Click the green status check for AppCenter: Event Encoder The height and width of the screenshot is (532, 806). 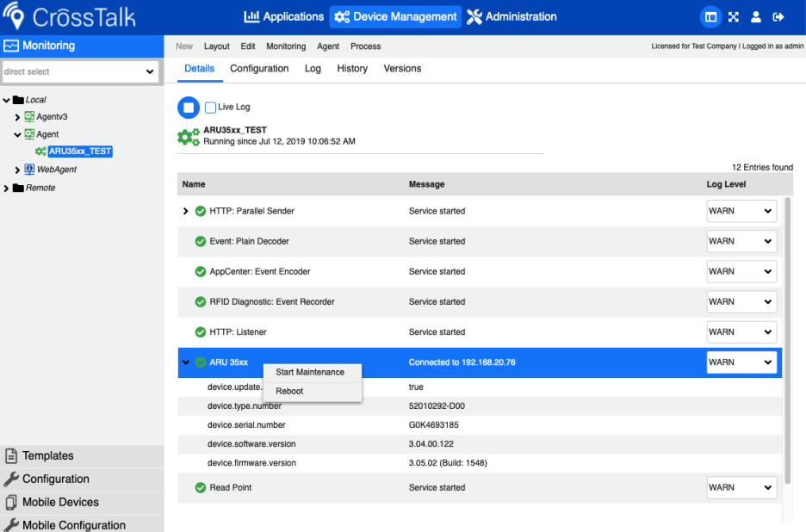coord(201,272)
